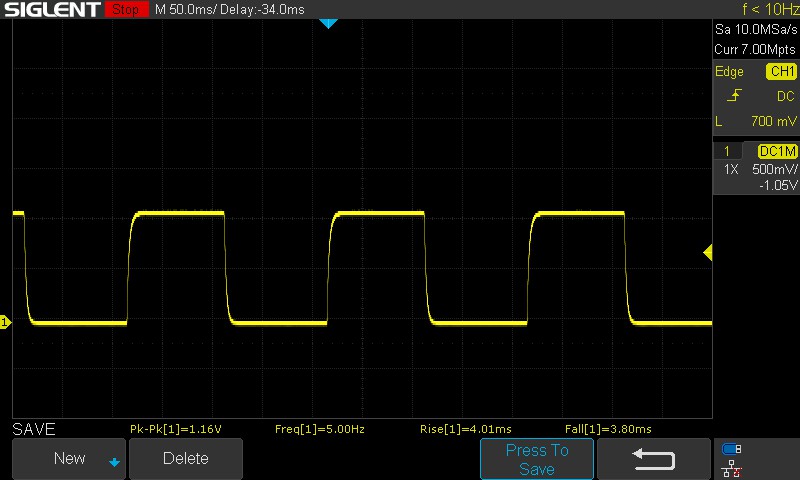The width and height of the screenshot is (800, 480).
Task: Click the Edge trigger type label
Action: coord(729,71)
